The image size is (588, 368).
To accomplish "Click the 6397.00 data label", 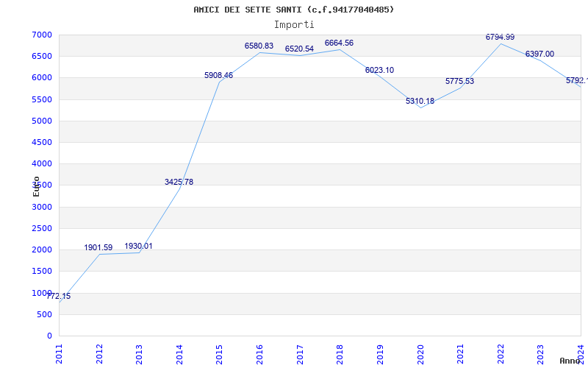I will [539, 54].
